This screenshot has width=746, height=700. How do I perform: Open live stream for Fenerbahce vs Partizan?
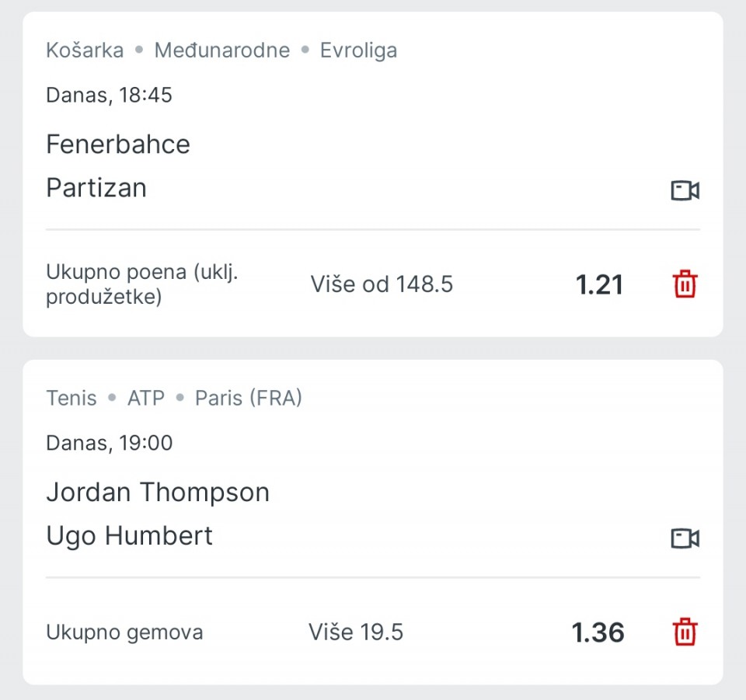coord(685,190)
